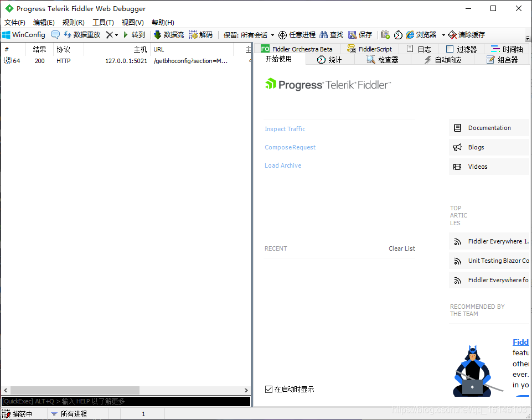Image resolution: width=532 pixels, height=420 pixels.
Task: Select session 64 row in list
Action: click(x=126, y=61)
